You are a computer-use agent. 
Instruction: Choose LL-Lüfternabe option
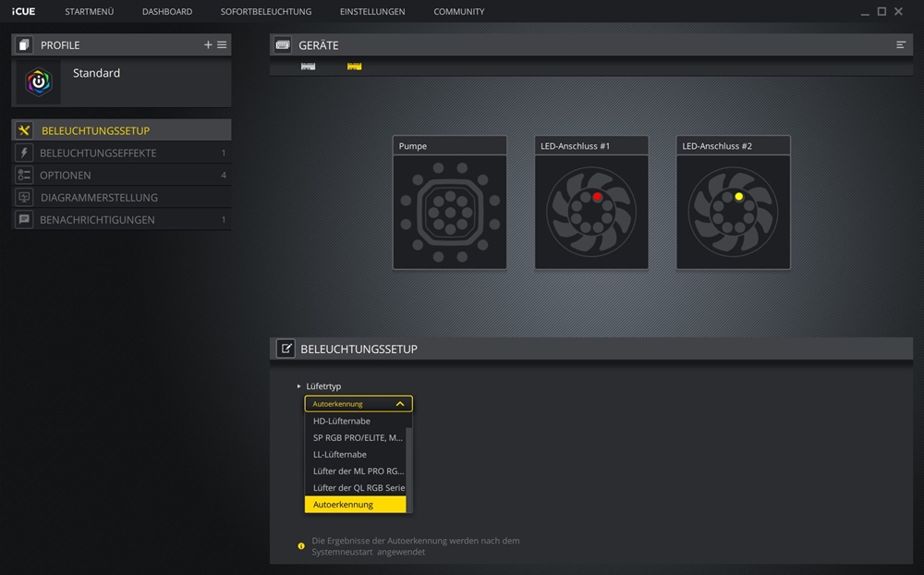[x=356, y=454]
